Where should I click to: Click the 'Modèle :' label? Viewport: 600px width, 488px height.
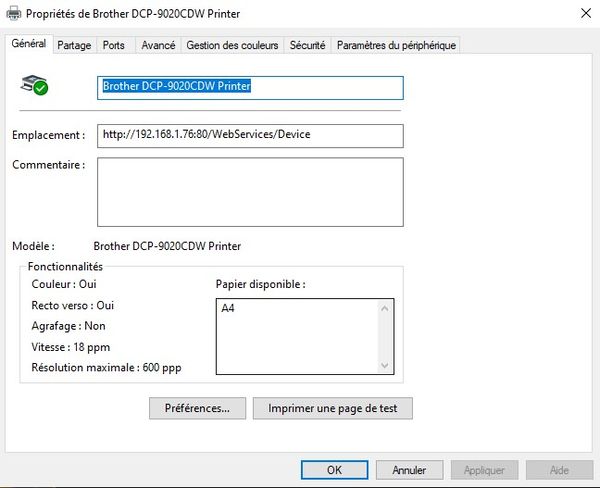33,246
